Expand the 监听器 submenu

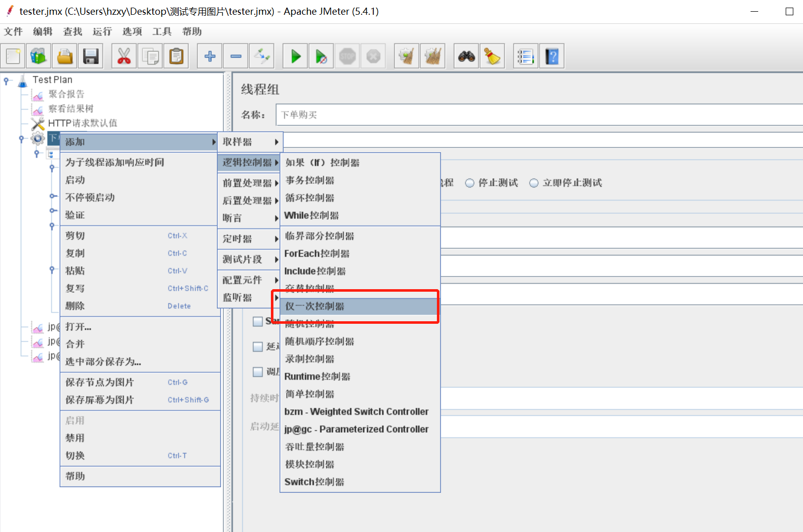click(x=250, y=298)
